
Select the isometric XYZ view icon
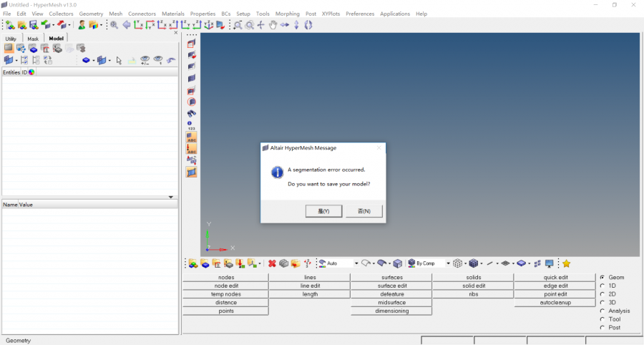tap(209, 25)
